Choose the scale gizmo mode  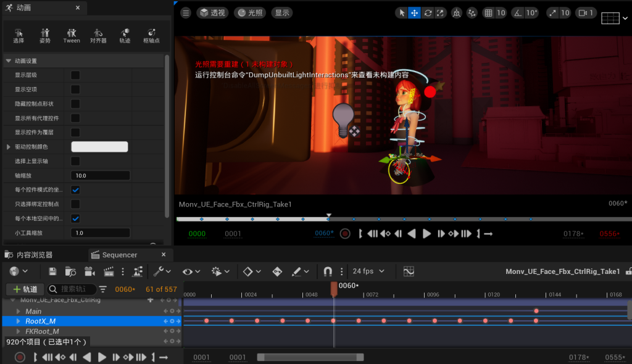coord(440,13)
